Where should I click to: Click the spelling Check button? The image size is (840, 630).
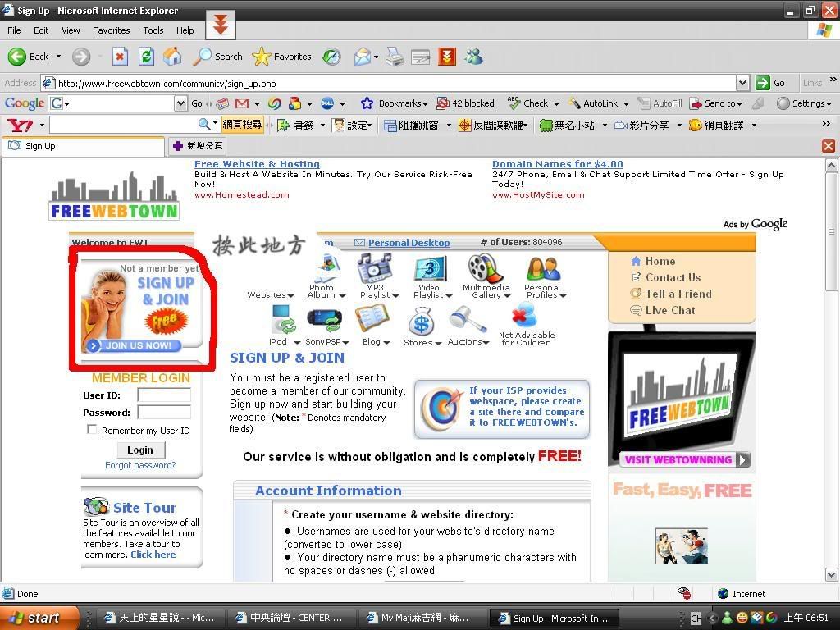(x=527, y=103)
